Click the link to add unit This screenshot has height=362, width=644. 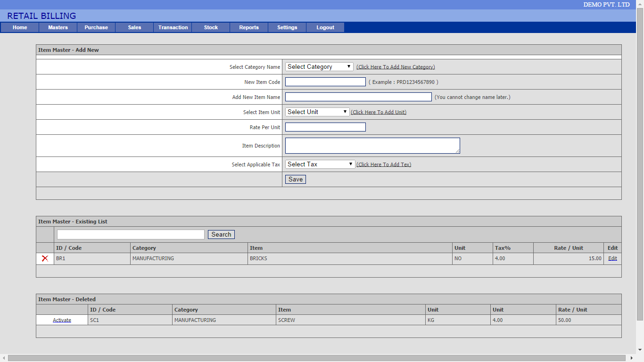click(x=379, y=112)
